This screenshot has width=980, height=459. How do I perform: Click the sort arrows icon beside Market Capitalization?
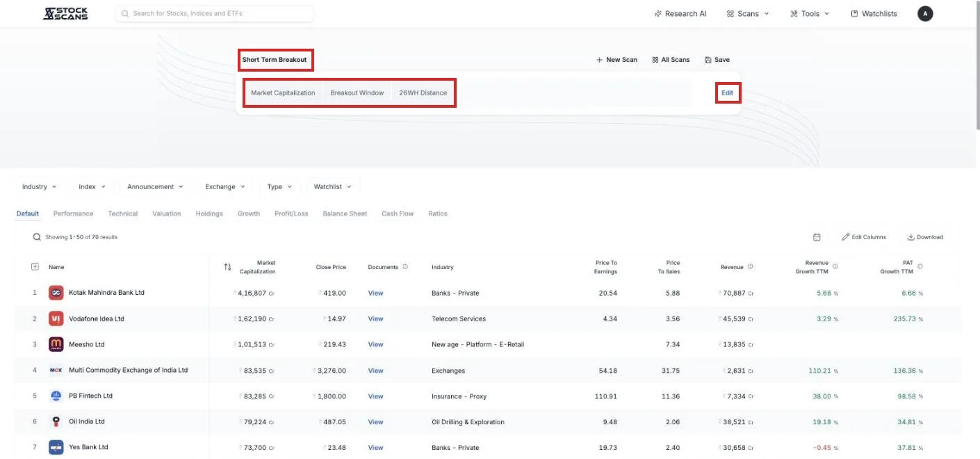point(227,267)
